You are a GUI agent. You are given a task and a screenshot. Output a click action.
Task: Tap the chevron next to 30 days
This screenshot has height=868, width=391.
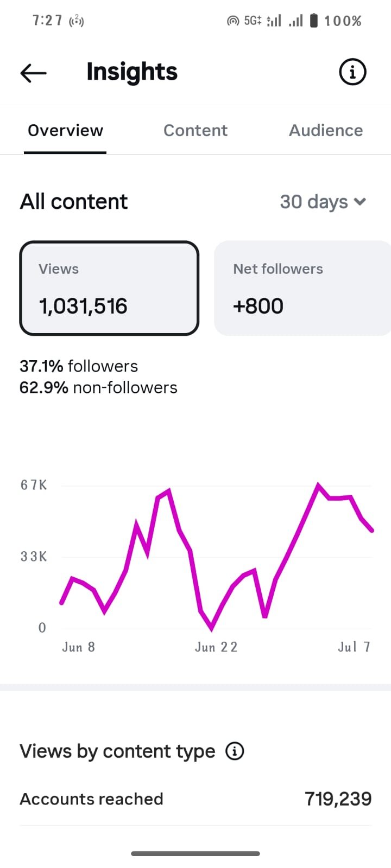pos(360,202)
